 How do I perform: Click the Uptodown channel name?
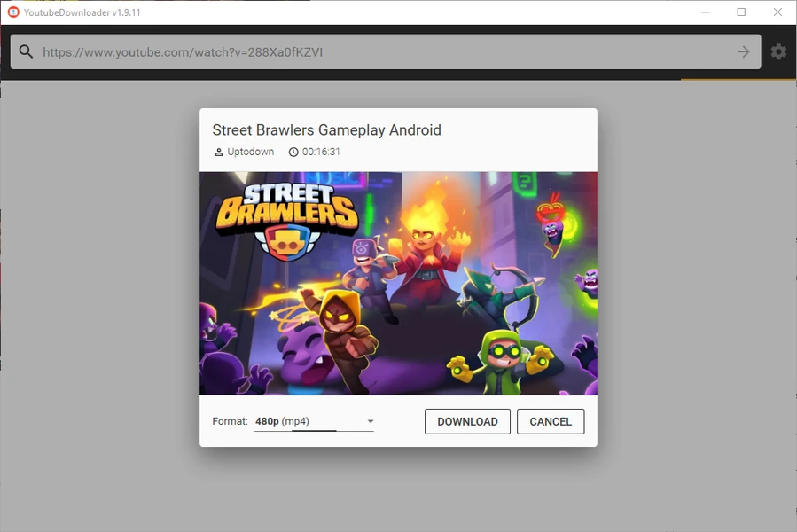click(251, 152)
